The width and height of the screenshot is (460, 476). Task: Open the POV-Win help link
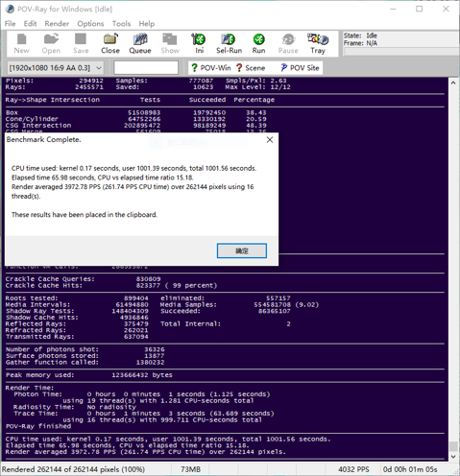pos(210,68)
